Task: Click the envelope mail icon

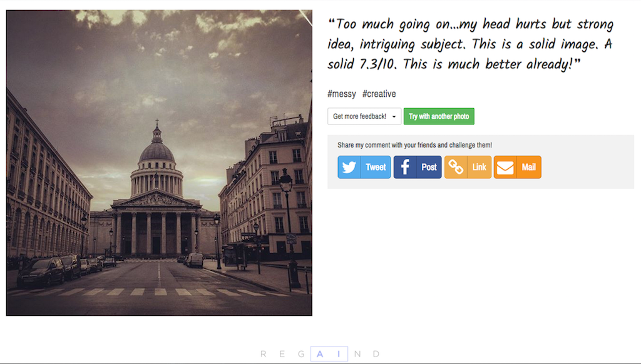Action: tap(505, 167)
